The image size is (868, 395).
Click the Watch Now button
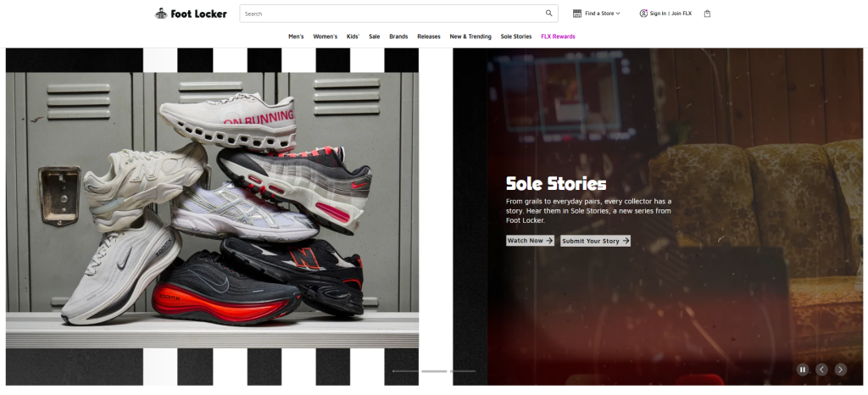[530, 241]
